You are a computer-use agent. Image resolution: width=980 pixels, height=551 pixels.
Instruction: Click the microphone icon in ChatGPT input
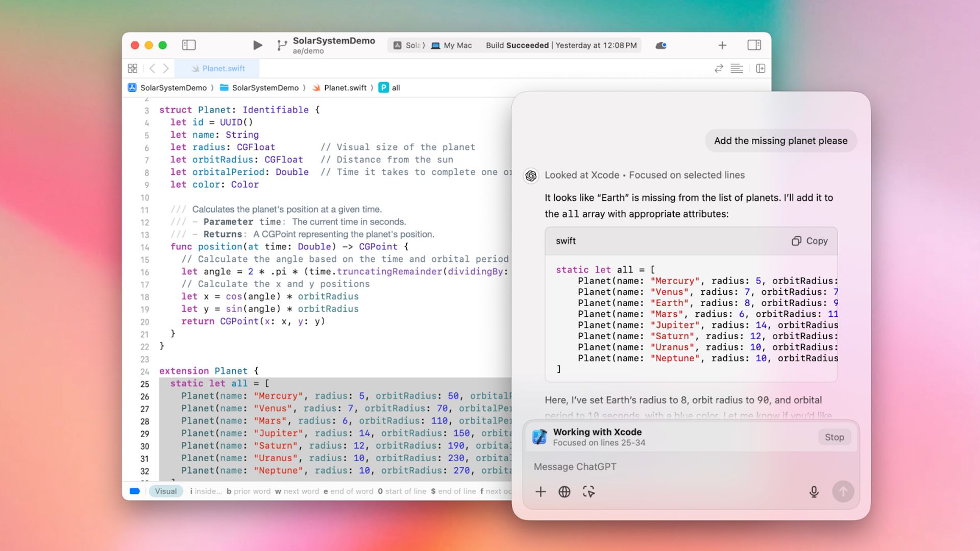[x=814, y=491]
